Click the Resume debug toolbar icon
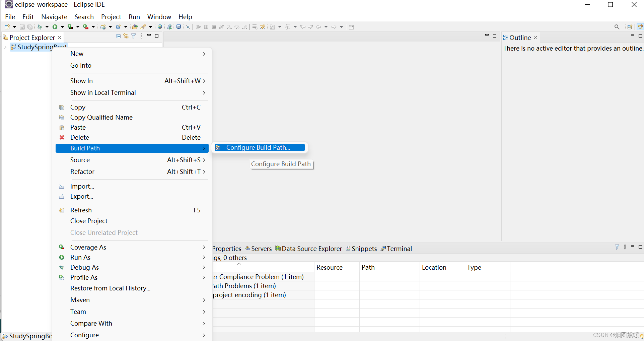This screenshot has height=341, width=644. (x=198, y=27)
